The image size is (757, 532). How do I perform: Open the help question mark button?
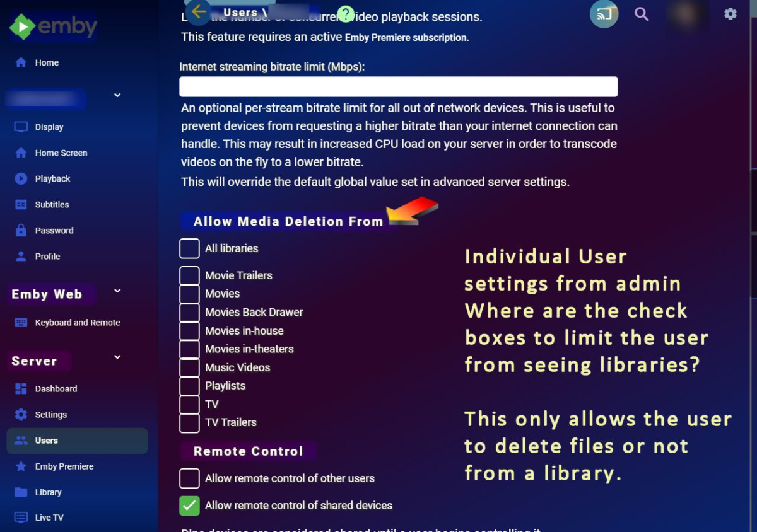(346, 14)
